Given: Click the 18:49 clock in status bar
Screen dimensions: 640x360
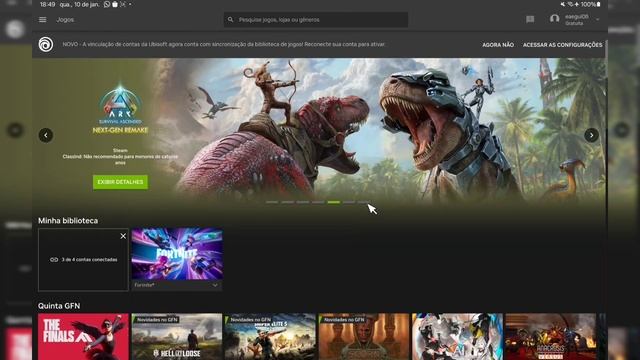Looking at the screenshot, I should (x=47, y=4).
